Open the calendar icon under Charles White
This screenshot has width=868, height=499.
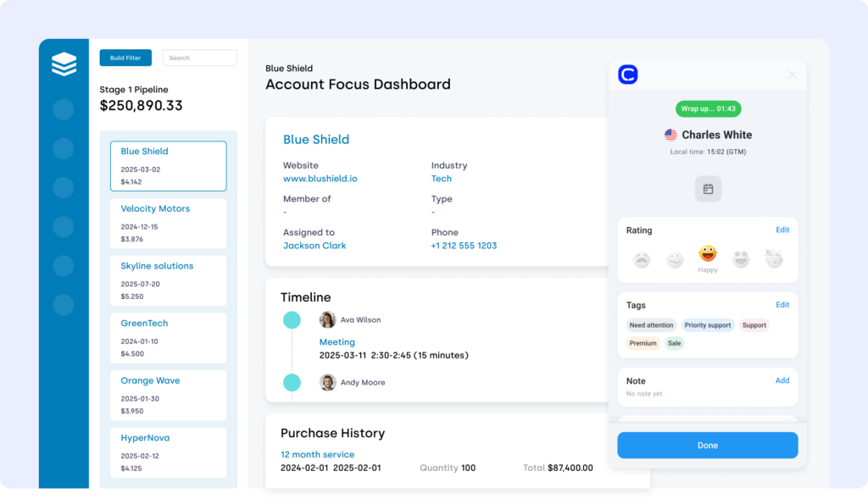tap(708, 189)
